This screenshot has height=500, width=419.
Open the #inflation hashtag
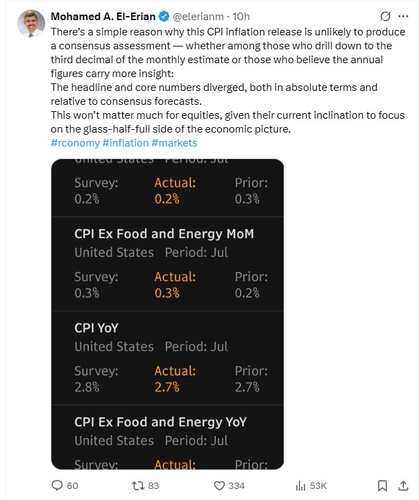[125, 143]
